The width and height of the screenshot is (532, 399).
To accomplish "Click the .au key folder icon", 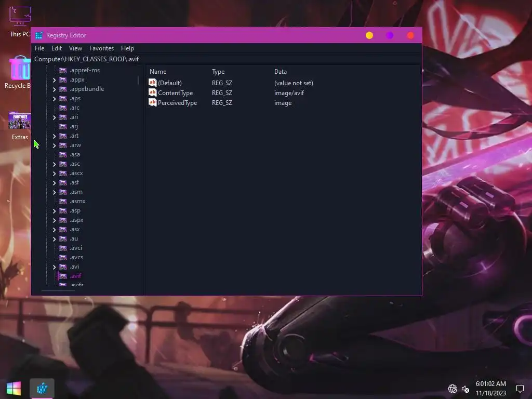I will (63, 239).
